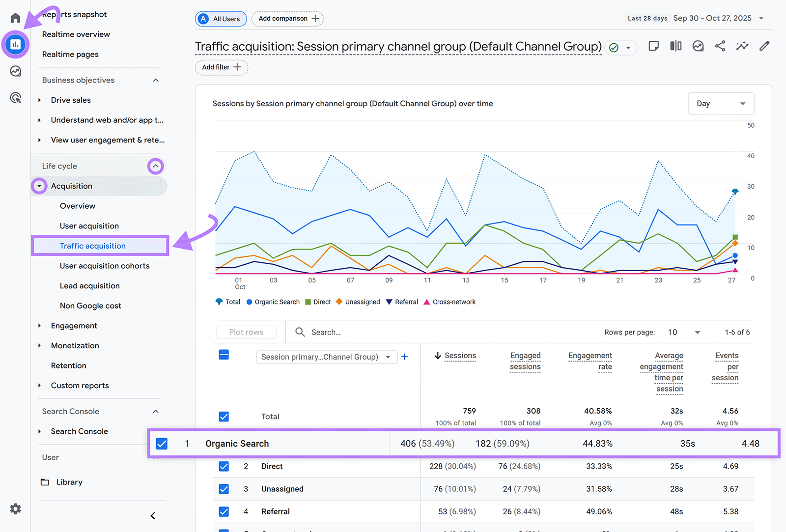Image resolution: width=786 pixels, height=532 pixels.
Task: Open the Reports icon in the left navigation
Action: 15,44
